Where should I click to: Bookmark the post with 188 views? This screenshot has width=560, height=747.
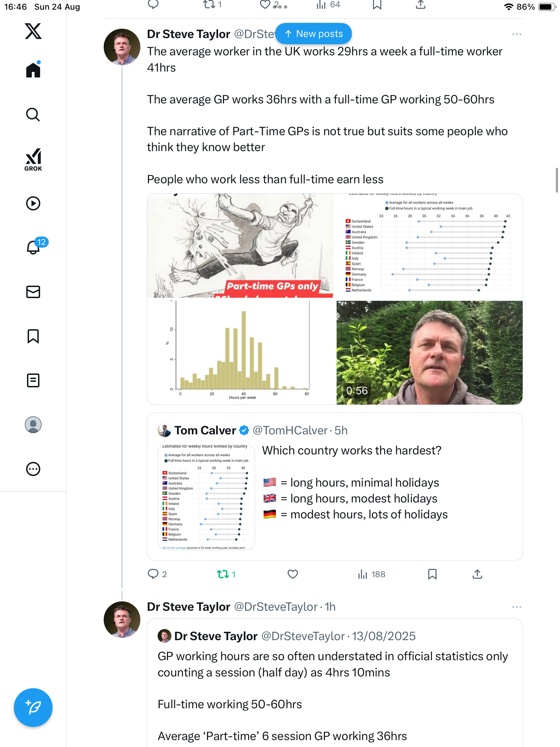(432, 574)
